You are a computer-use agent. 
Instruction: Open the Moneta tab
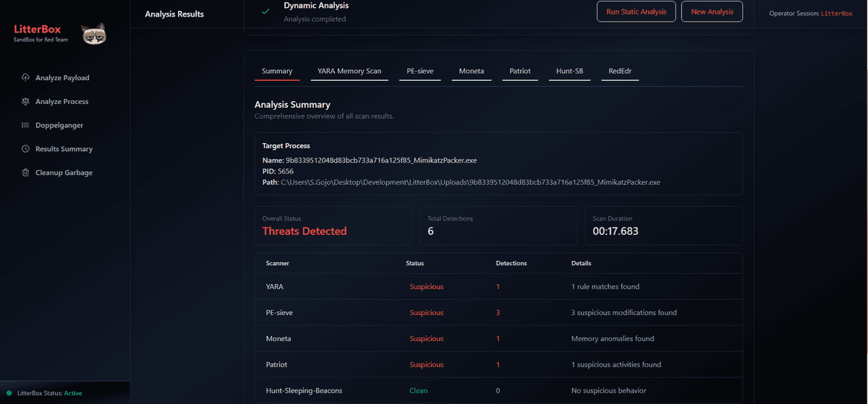pos(472,71)
